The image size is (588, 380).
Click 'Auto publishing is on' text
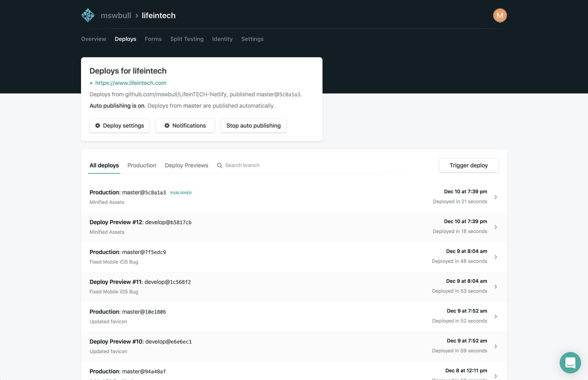(x=117, y=106)
